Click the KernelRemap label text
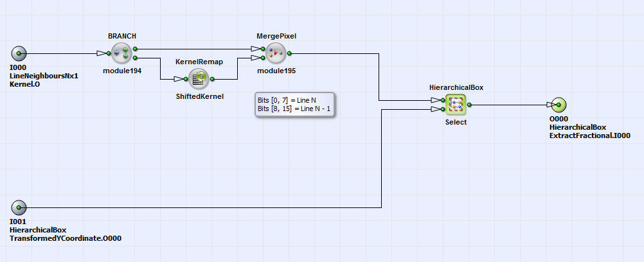The height and width of the screenshot is (262, 644). tap(199, 62)
